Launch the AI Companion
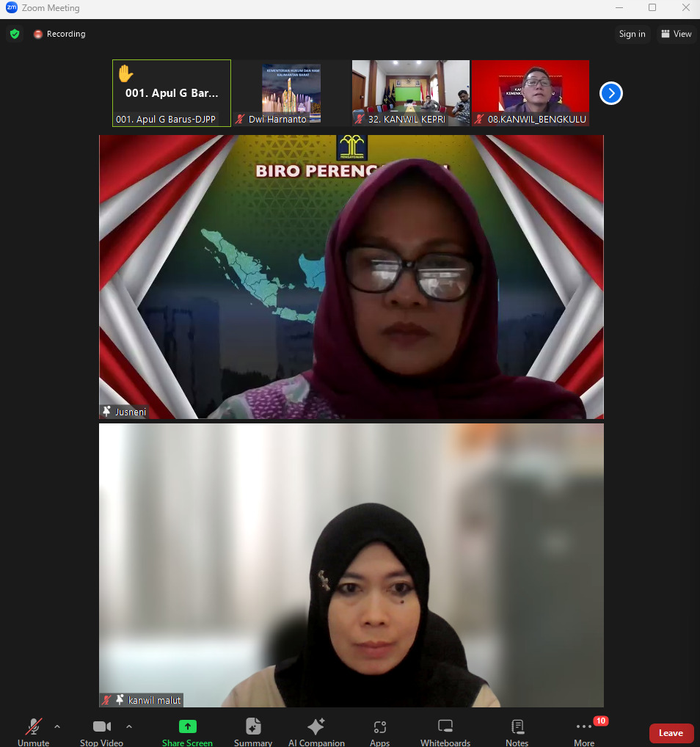 tap(316, 731)
